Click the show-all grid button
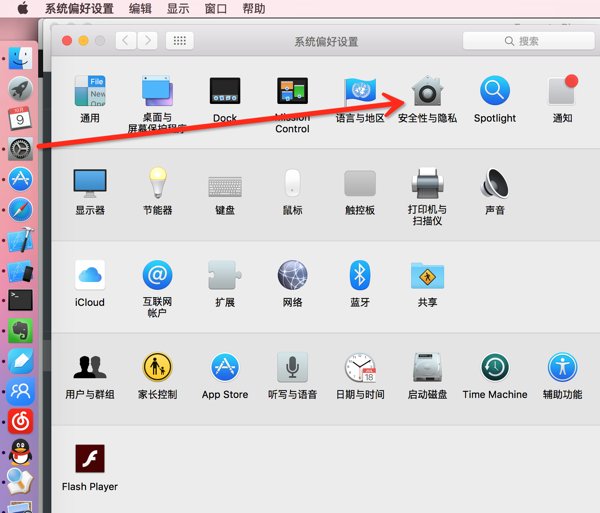 (x=179, y=41)
